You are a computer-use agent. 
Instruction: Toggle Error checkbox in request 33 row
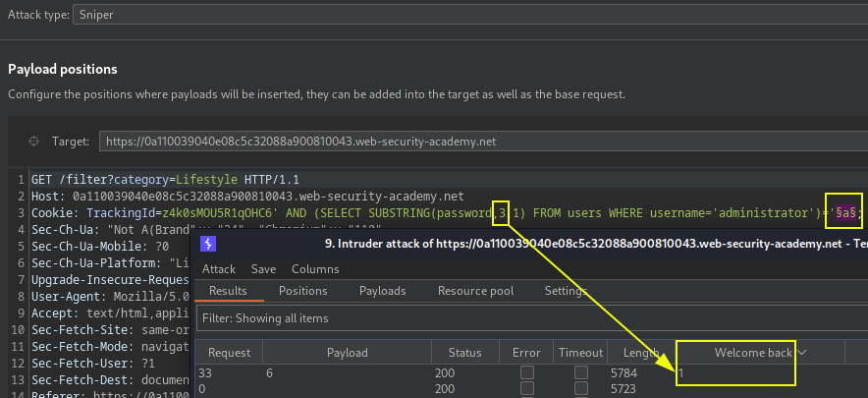click(527, 371)
